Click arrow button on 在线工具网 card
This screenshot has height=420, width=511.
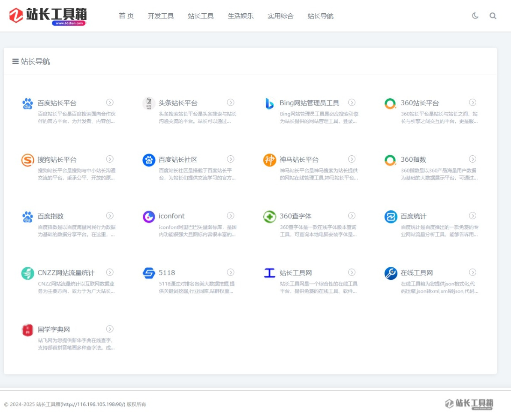[x=472, y=272]
